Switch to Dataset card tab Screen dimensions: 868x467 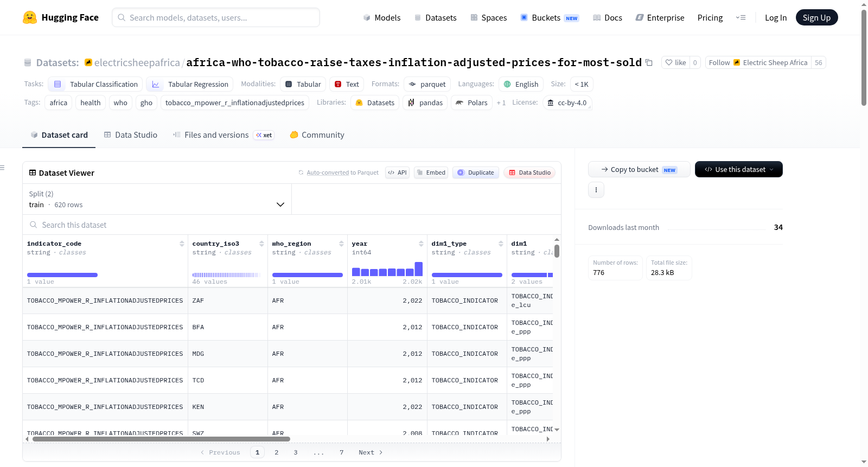(x=59, y=135)
